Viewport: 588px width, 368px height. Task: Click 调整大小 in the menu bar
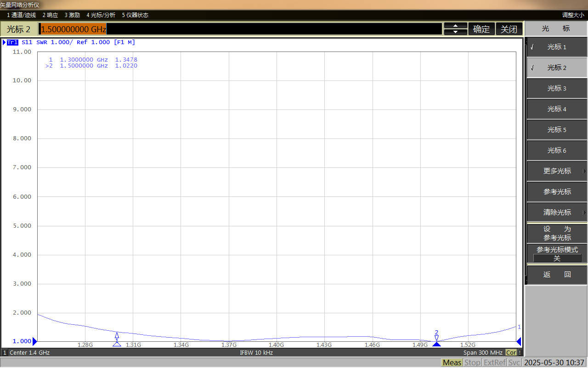[573, 15]
